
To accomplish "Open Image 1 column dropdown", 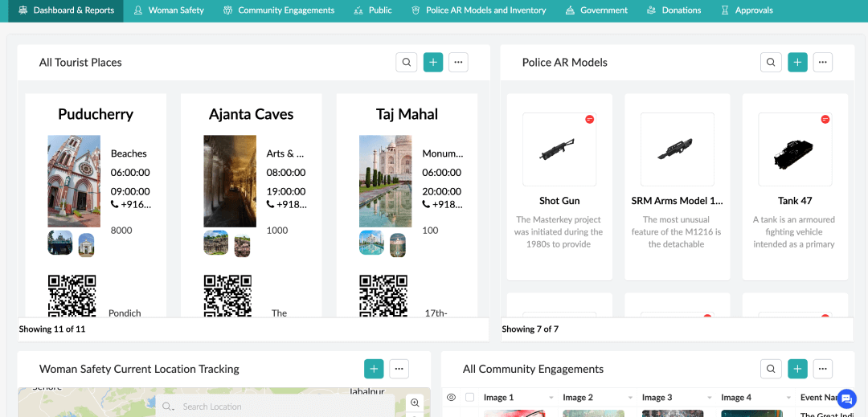I will coord(551,398).
